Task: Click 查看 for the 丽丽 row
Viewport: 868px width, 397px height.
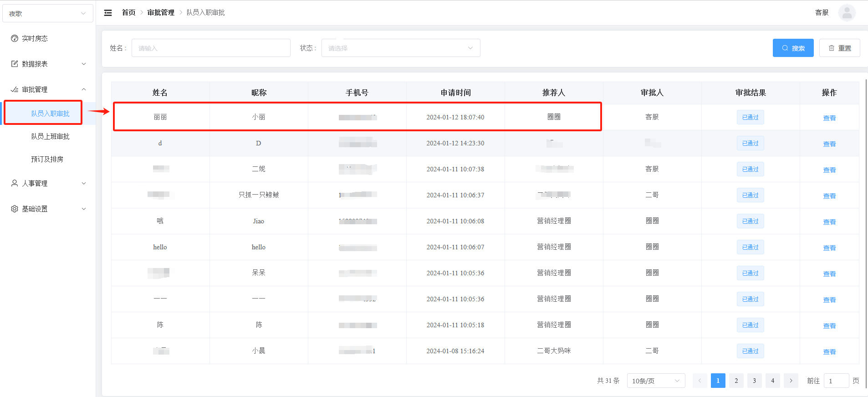Action: pos(829,118)
